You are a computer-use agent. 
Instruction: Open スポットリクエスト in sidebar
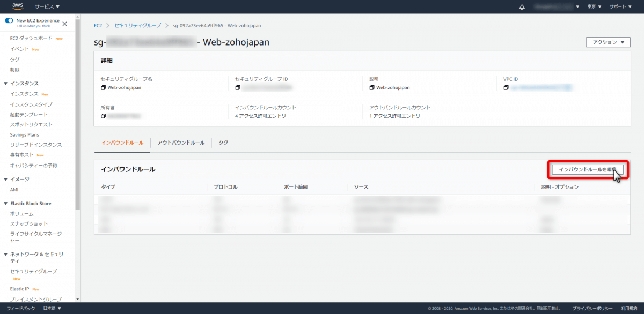[31, 125]
